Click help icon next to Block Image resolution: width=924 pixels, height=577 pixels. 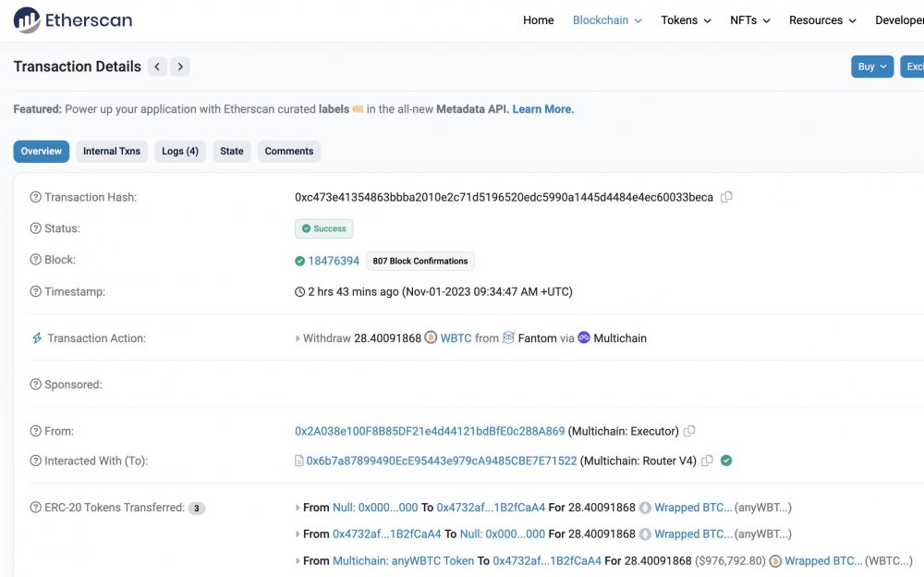[35, 260]
